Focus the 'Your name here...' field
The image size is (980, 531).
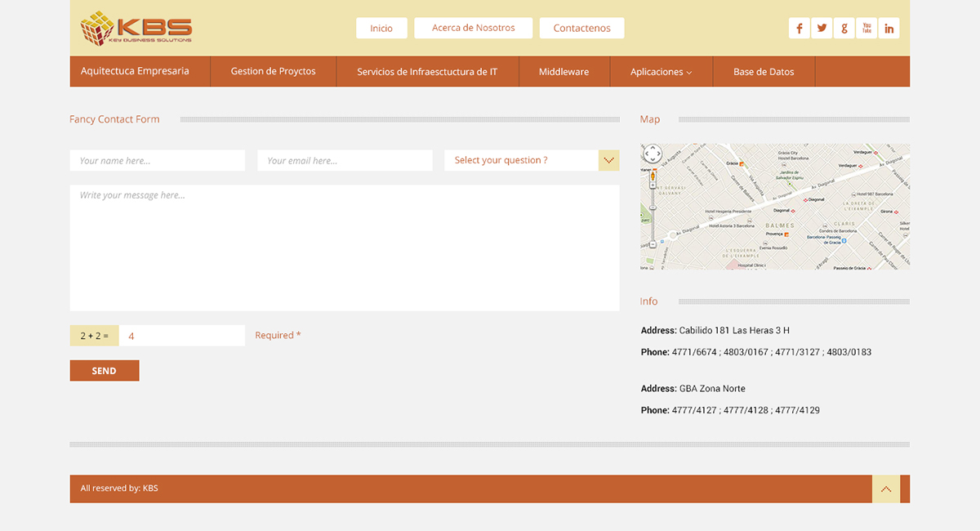[158, 161]
